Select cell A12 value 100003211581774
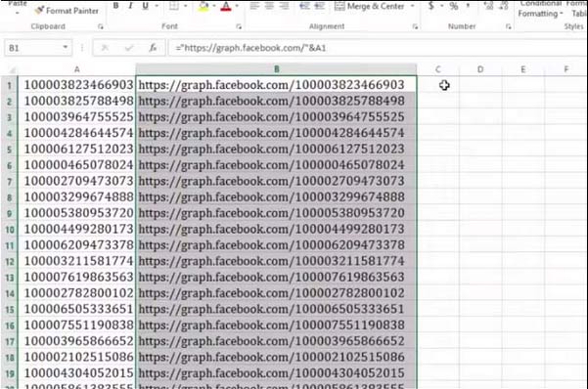The height and width of the screenshot is (389, 588). [77, 261]
